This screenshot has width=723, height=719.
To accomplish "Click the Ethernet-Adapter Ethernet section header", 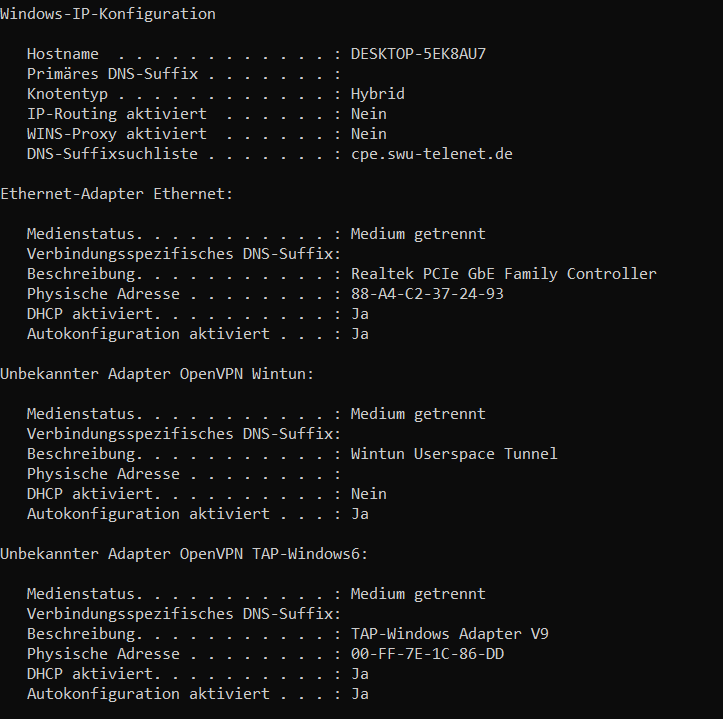I will click(x=117, y=194).
